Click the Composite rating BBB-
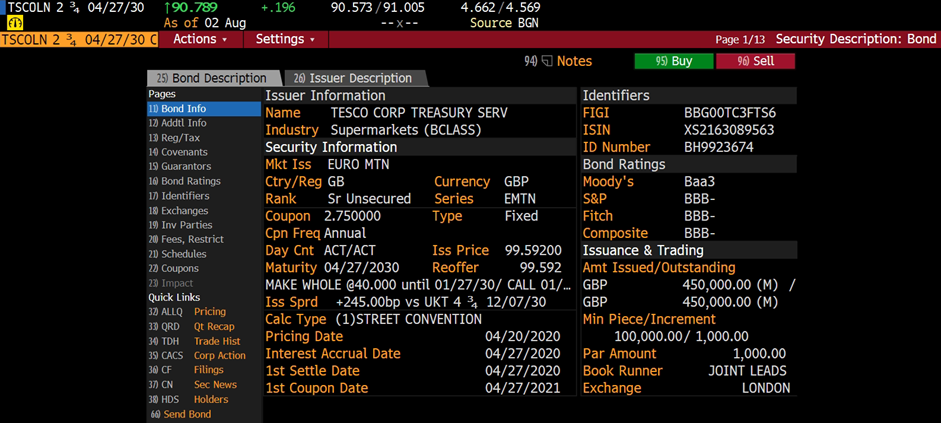 tap(700, 233)
